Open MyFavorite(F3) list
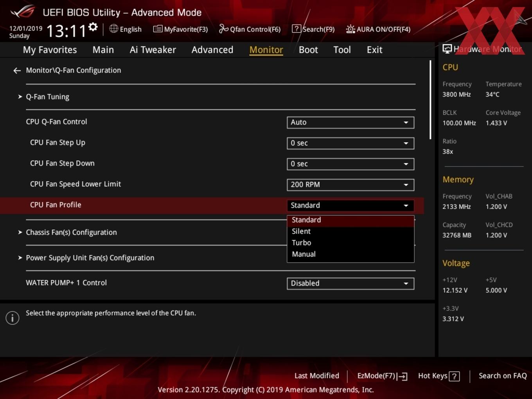 coord(180,29)
